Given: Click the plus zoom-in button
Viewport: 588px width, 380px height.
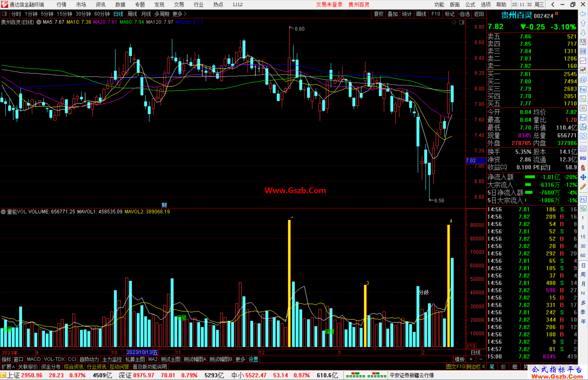Looking at the screenshot, I should tap(471, 360).
